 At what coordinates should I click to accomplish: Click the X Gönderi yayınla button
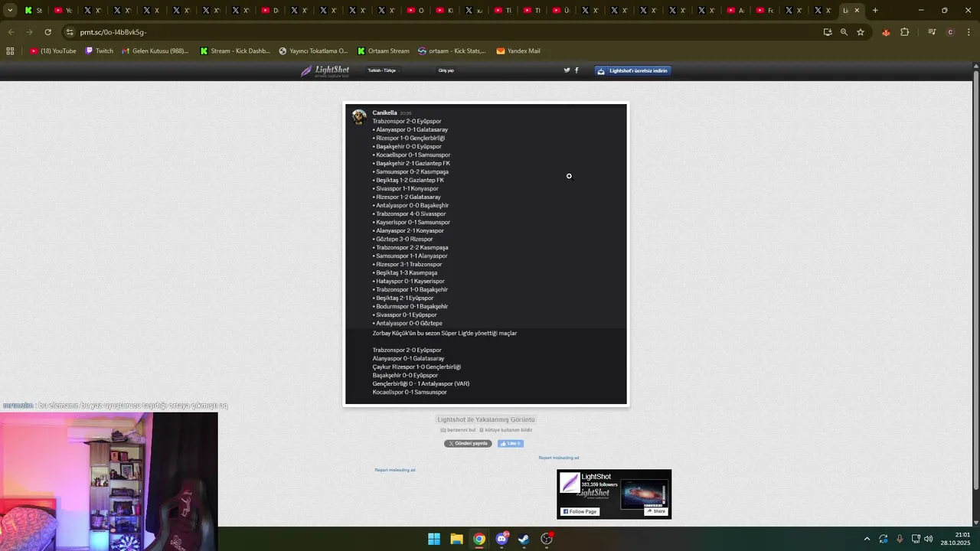coord(468,443)
